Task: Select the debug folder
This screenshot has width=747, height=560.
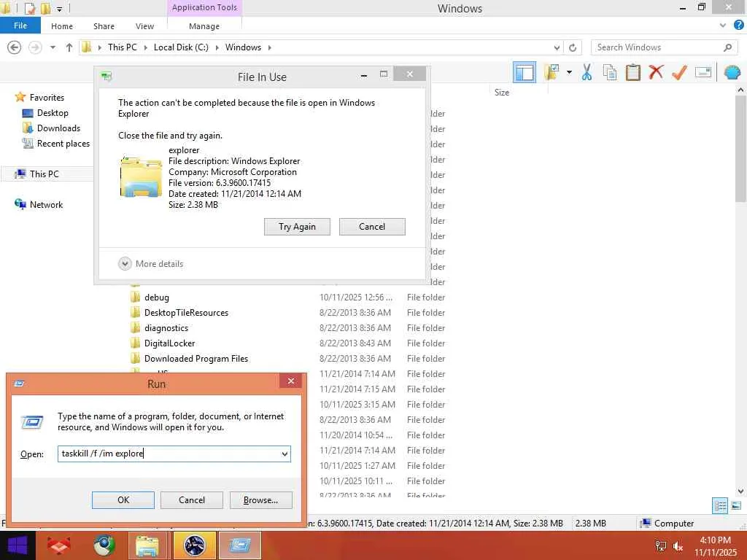Action: click(157, 297)
